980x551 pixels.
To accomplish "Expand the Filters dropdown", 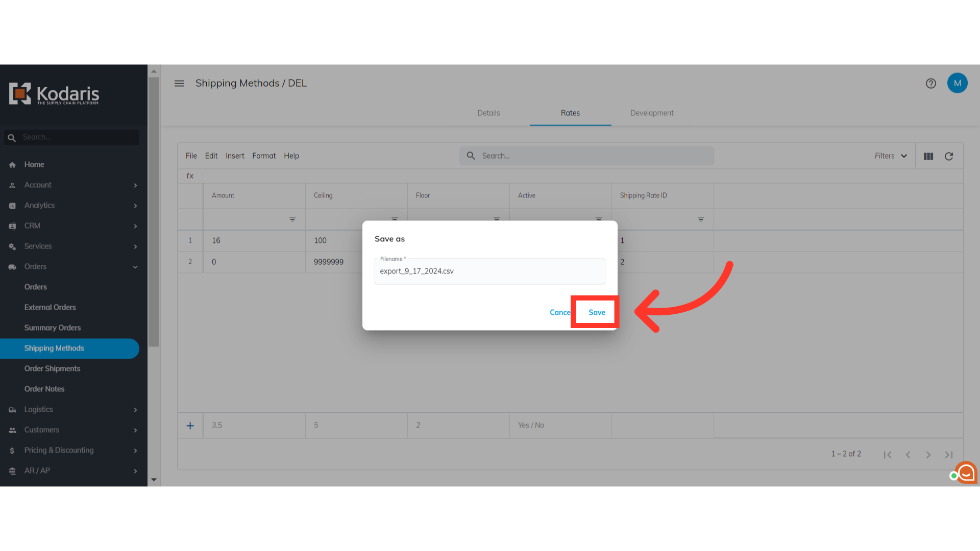I will point(890,156).
